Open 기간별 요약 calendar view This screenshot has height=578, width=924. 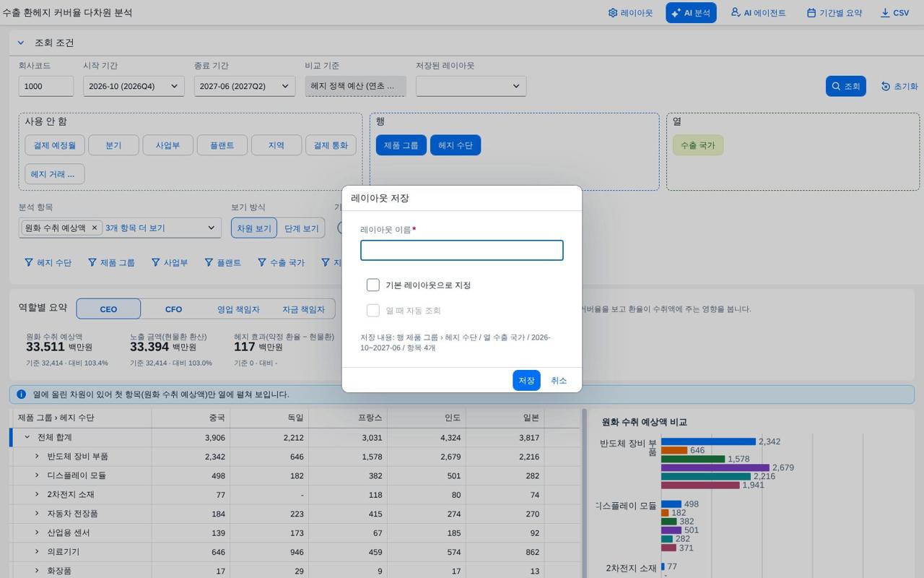tap(834, 13)
